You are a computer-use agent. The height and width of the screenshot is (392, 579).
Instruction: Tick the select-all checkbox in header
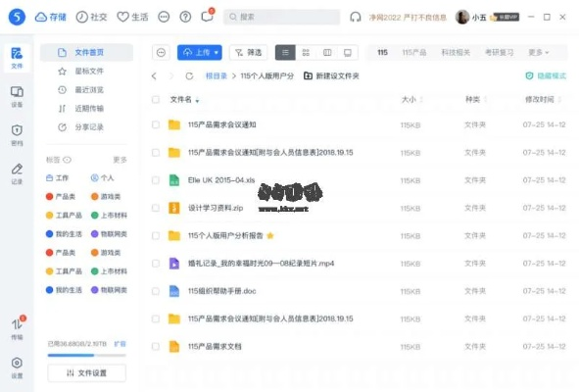click(x=156, y=99)
